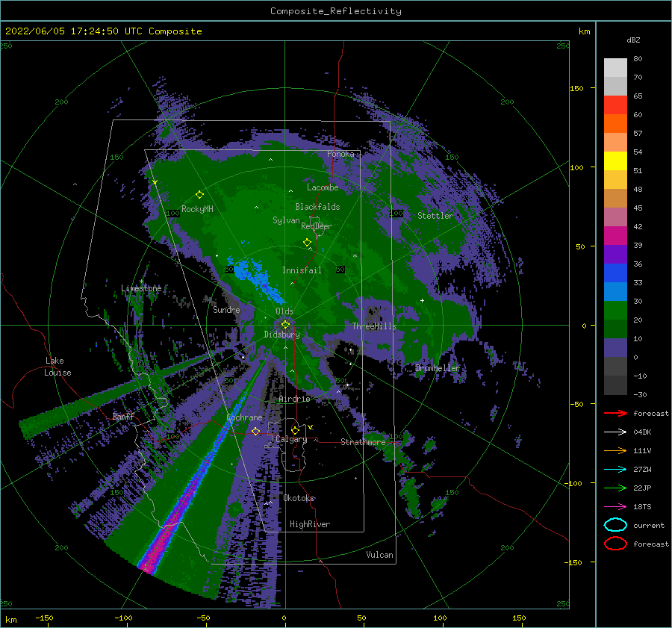The height and width of the screenshot is (628, 672).
Task: Click the yellow 54 dBZ color swatch
Action: coord(615,161)
